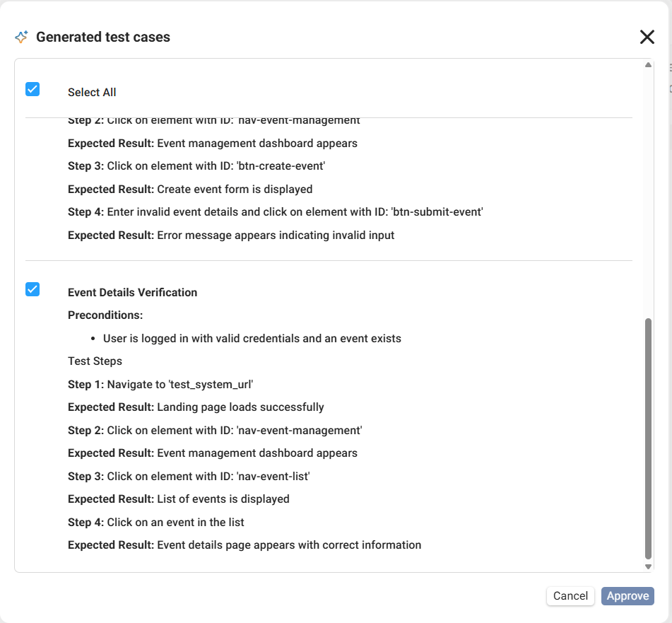Toggle the Select All checkbox

tap(33, 89)
